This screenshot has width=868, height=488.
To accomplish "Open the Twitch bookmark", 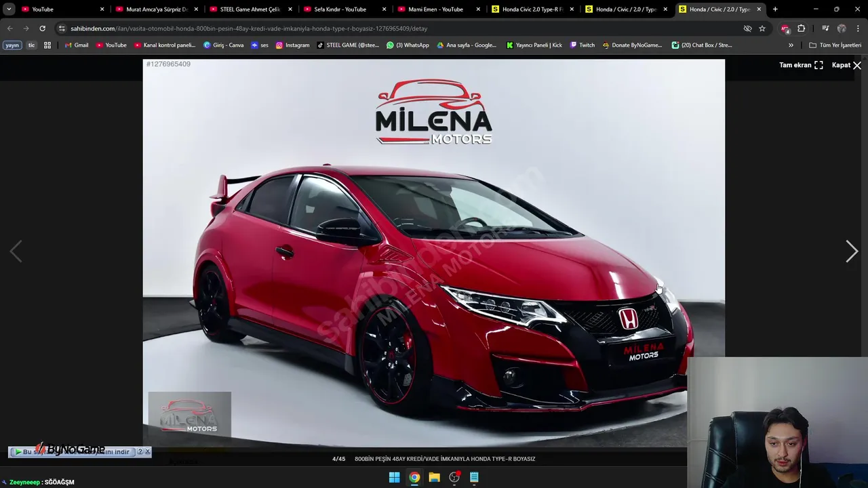I will click(x=583, y=45).
